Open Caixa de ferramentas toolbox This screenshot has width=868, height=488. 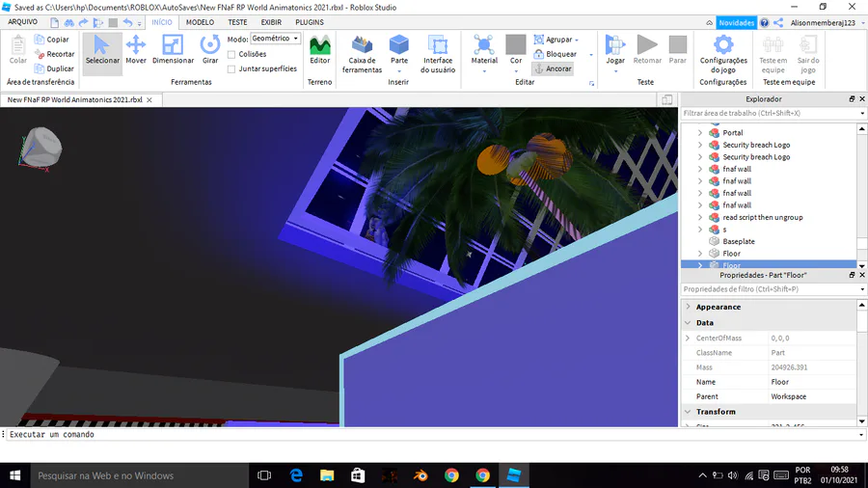[362, 54]
